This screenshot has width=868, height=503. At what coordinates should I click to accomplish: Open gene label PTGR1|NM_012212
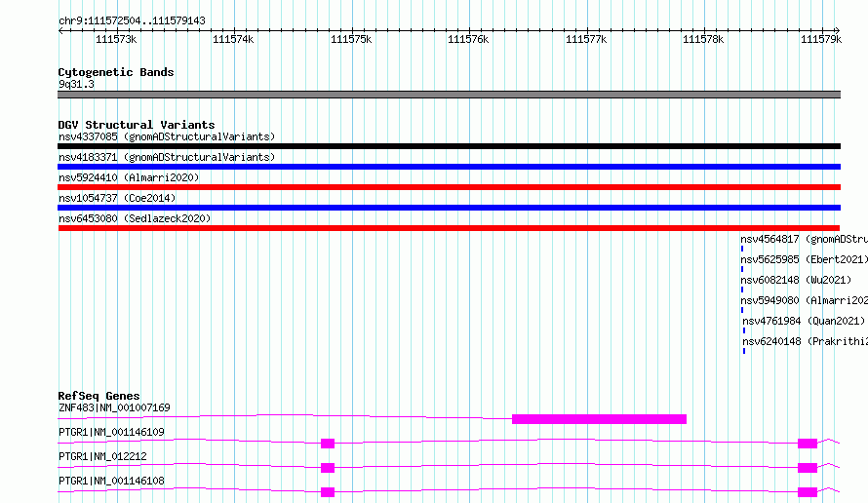coord(102,456)
